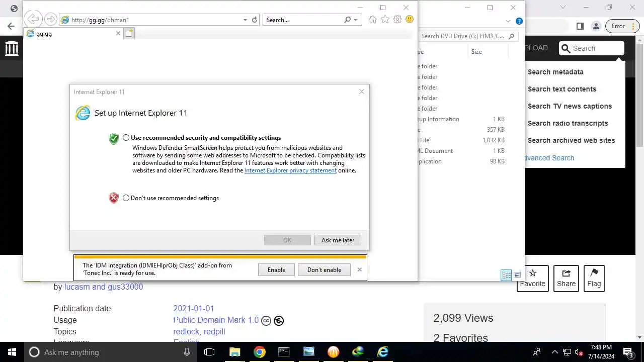Dismiss the add-on notification bar

(x=359, y=269)
